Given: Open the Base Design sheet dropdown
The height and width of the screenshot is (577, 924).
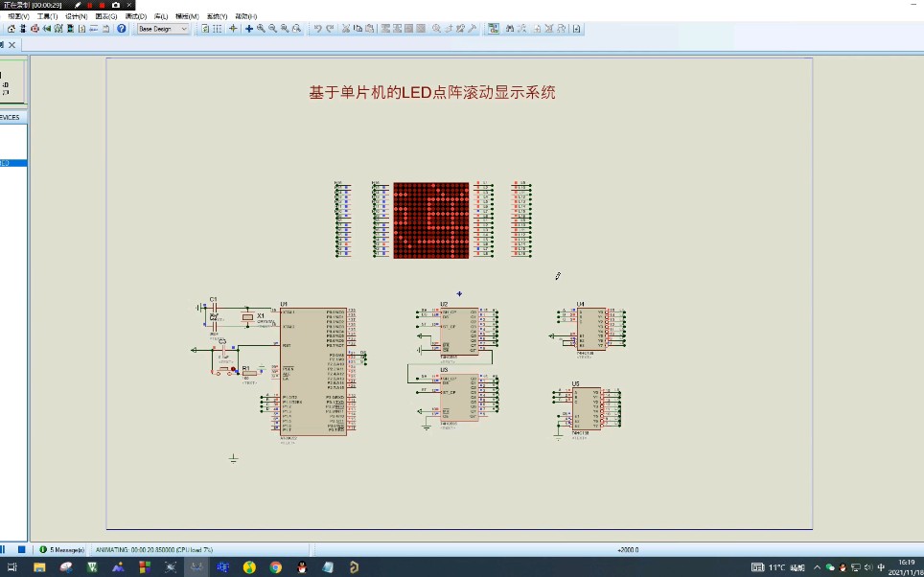Looking at the screenshot, I should pos(183,30).
